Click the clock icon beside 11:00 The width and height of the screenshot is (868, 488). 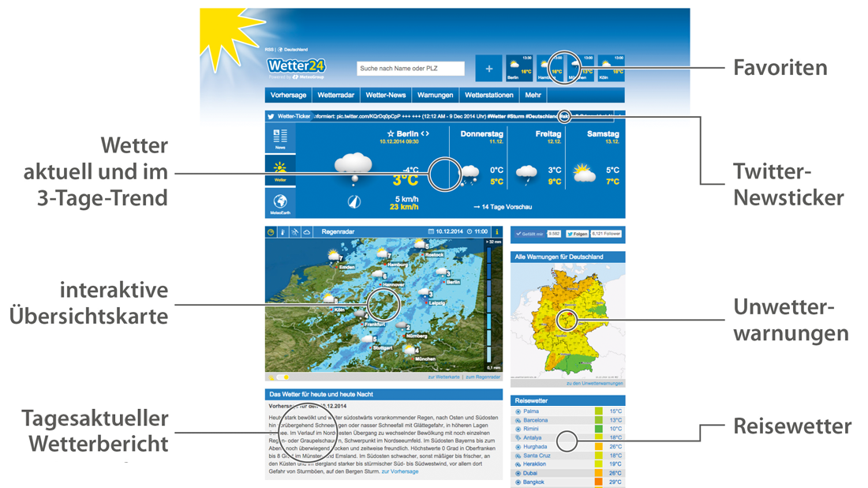click(470, 231)
